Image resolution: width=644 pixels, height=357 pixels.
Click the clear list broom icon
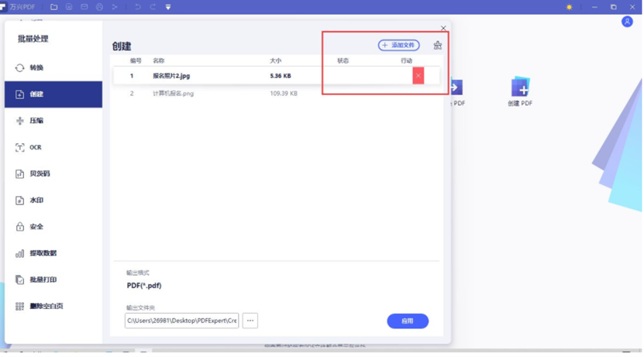pyautogui.click(x=437, y=45)
